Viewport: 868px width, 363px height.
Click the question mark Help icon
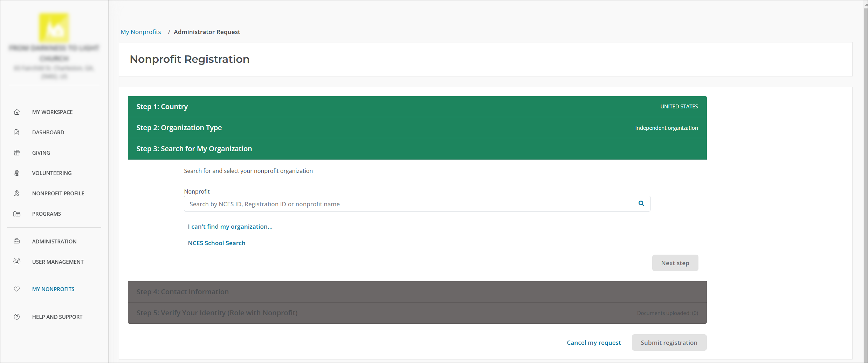(17, 317)
